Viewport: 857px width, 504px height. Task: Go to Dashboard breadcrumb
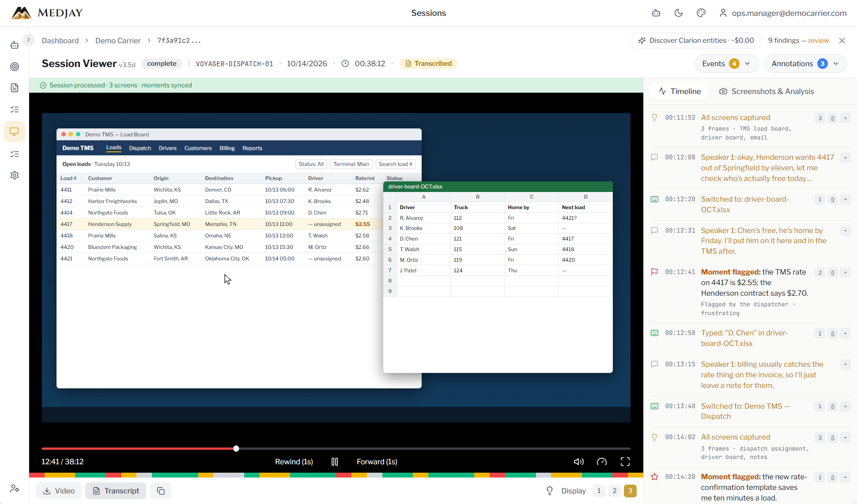coord(60,41)
